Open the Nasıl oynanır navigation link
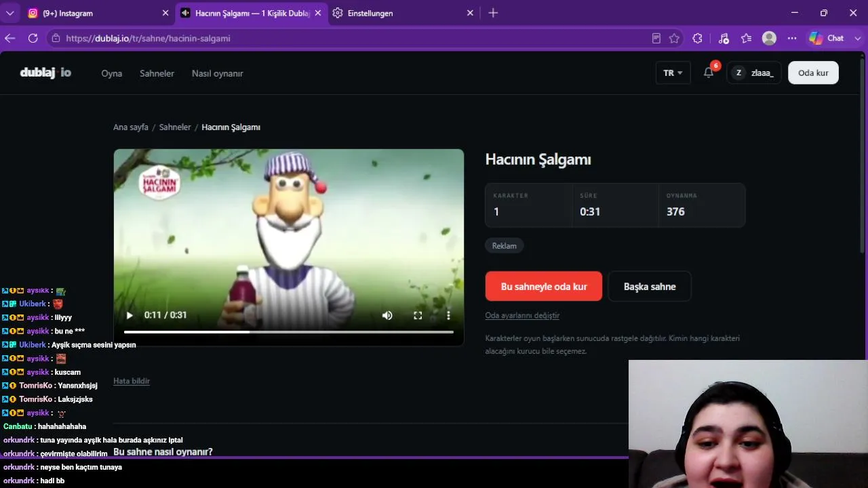Image resolution: width=868 pixels, height=488 pixels. [218, 73]
